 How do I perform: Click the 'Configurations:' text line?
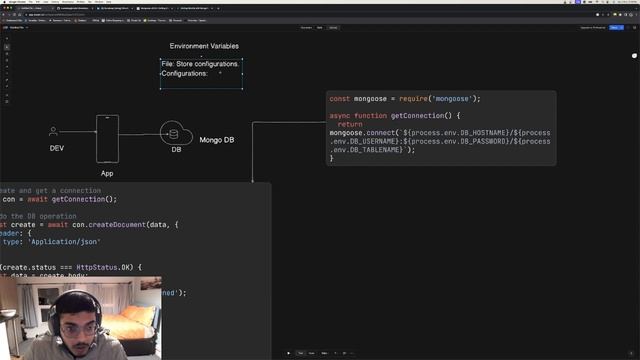184,73
